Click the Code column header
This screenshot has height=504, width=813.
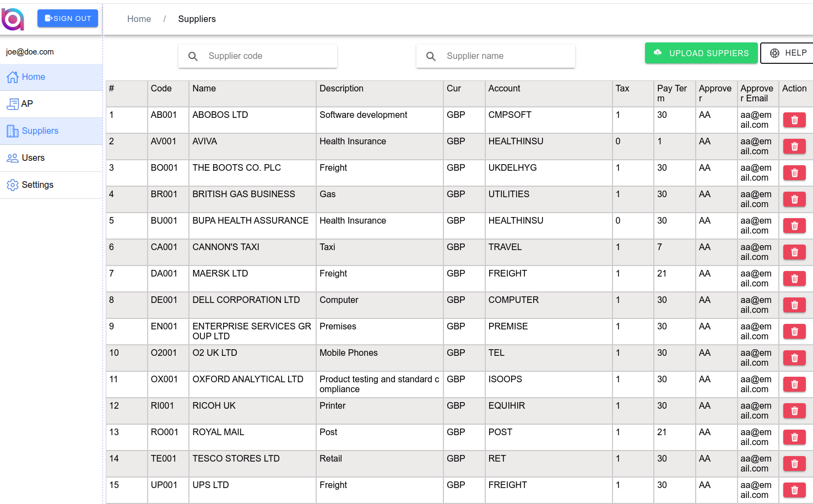click(168, 94)
